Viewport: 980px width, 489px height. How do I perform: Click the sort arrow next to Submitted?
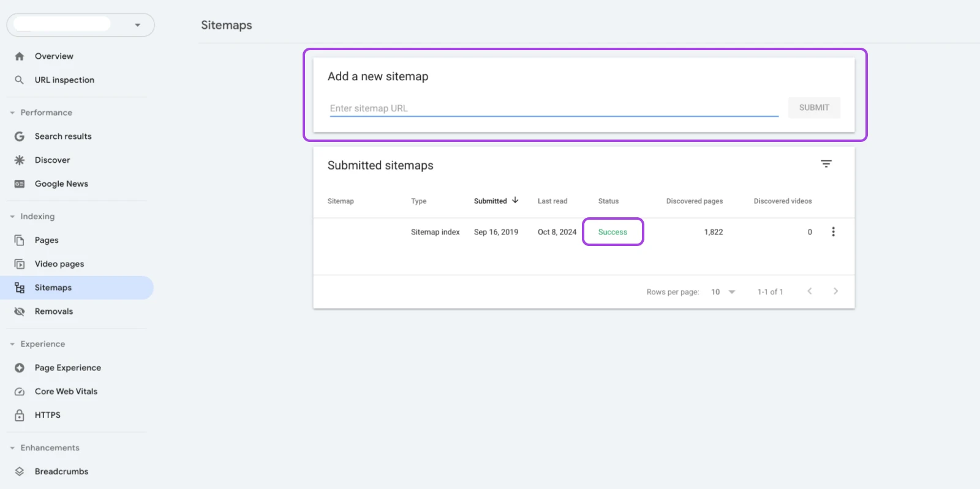click(x=515, y=200)
